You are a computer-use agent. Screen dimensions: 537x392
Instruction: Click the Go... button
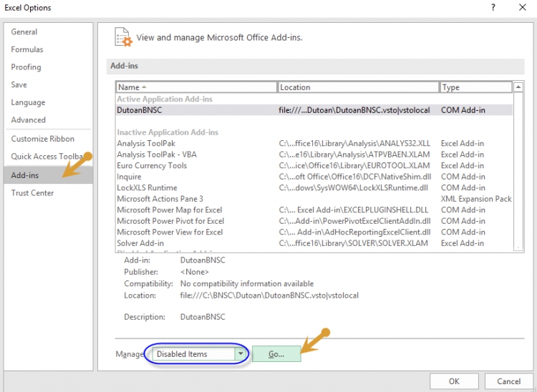pos(276,354)
